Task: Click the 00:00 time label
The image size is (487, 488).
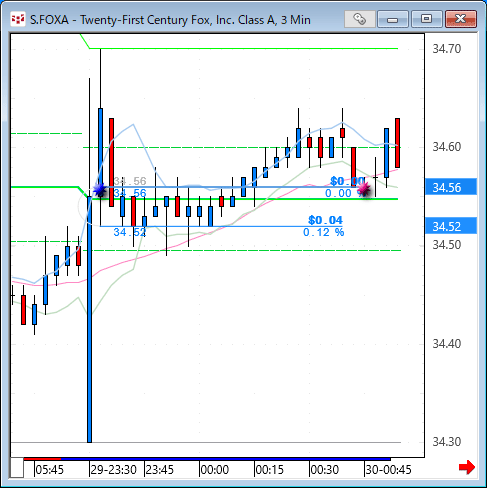Action: point(215,470)
